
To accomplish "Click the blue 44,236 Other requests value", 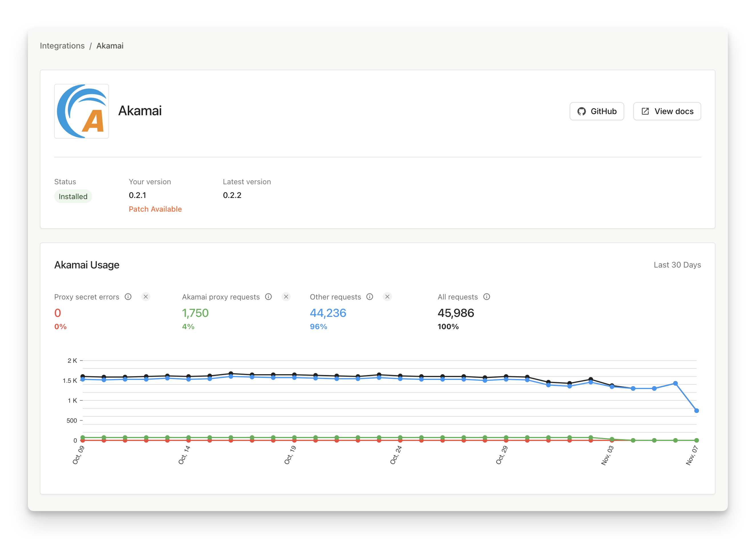I will pos(328,313).
